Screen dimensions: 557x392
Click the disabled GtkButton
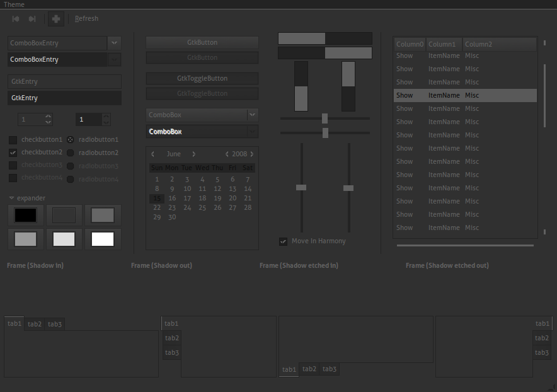tap(202, 57)
